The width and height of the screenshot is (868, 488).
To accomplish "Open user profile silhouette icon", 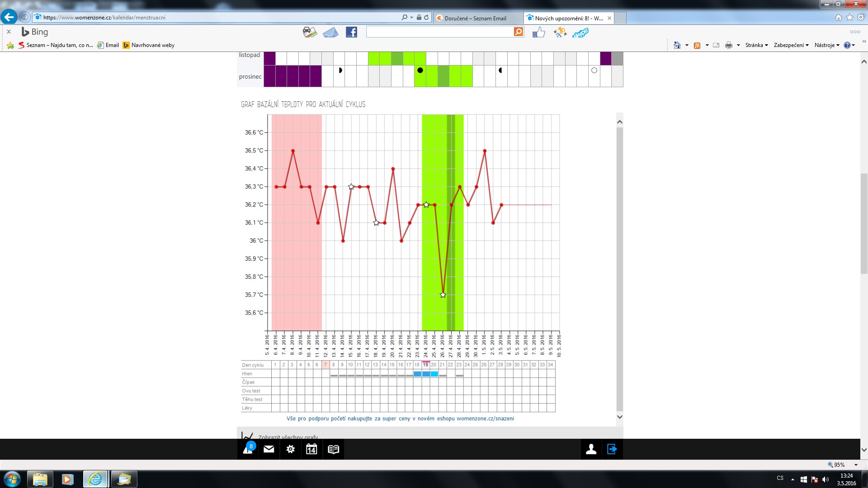I will click(x=591, y=449).
